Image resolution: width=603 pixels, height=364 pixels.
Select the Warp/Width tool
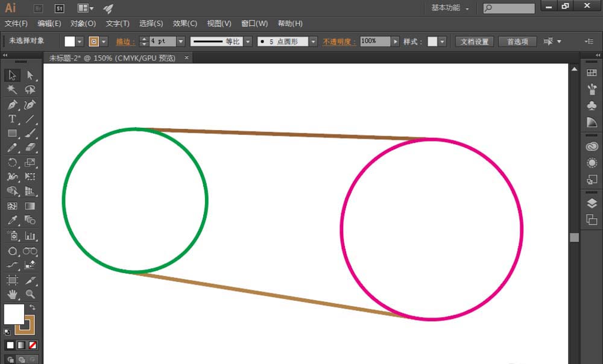coord(12,177)
